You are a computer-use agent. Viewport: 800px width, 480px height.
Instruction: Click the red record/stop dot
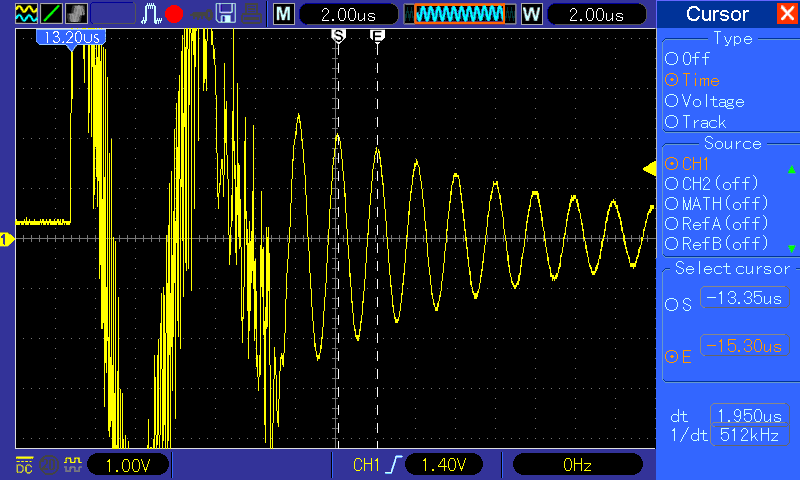(x=174, y=14)
